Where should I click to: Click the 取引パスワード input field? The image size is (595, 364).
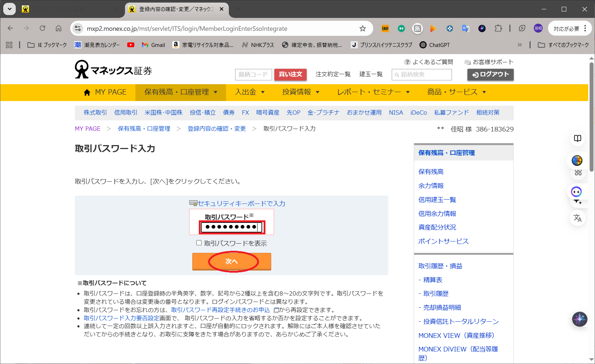click(x=231, y=227)
